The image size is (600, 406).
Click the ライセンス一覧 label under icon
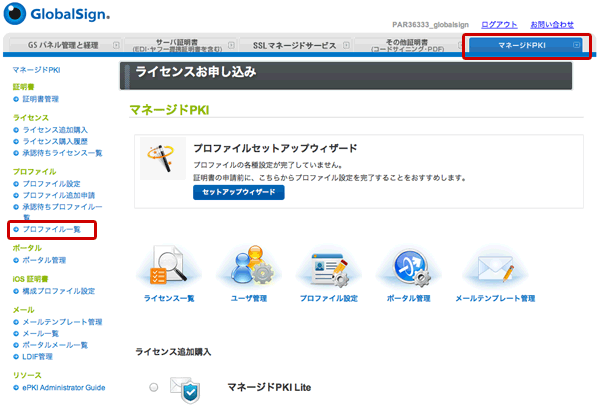tap(169, 298)
